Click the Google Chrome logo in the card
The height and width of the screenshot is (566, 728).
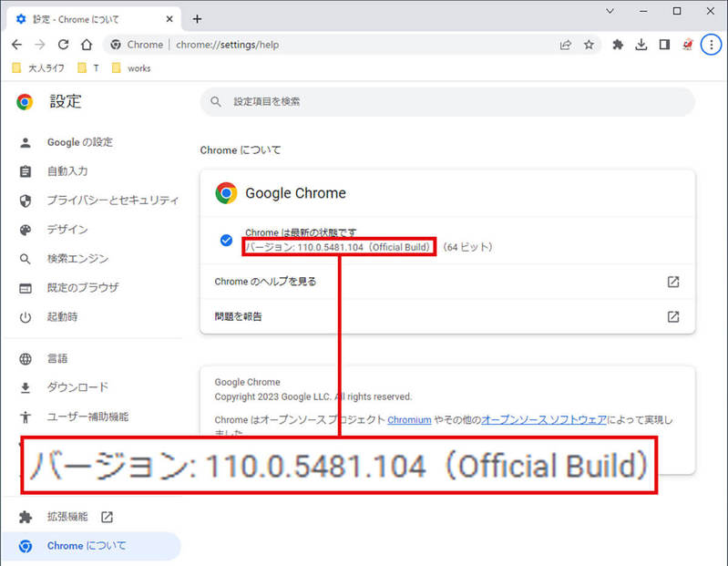[226, 192]
